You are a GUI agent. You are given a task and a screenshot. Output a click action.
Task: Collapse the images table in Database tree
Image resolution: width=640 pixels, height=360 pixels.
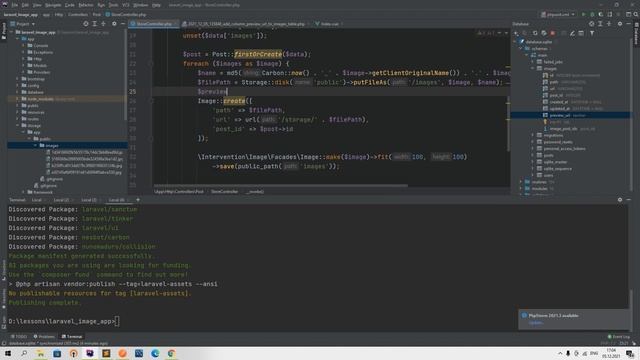point(533,68)
